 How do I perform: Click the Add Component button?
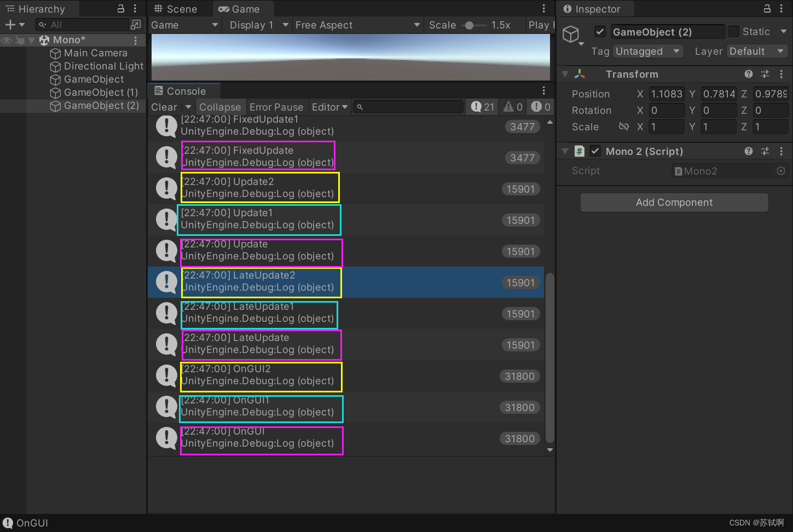click(x=674, y=202)
